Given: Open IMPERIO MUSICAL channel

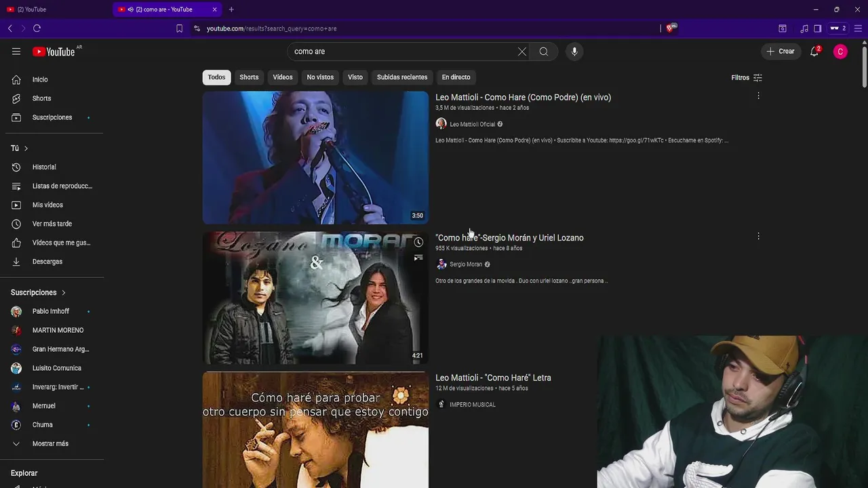Looking at the screenshot, I should (472, 405).
